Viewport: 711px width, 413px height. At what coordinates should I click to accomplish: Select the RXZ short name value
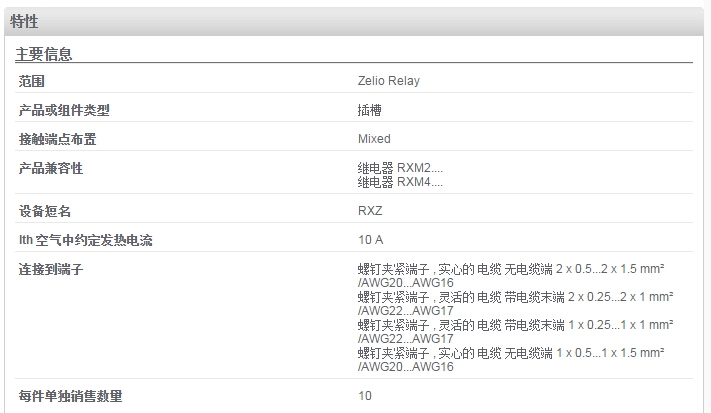click(x=370, y=211)
